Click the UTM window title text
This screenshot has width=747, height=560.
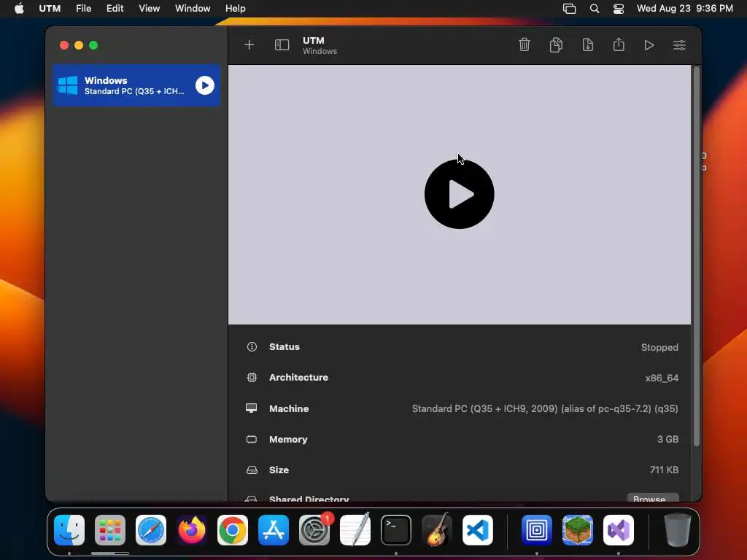(314, 41)
